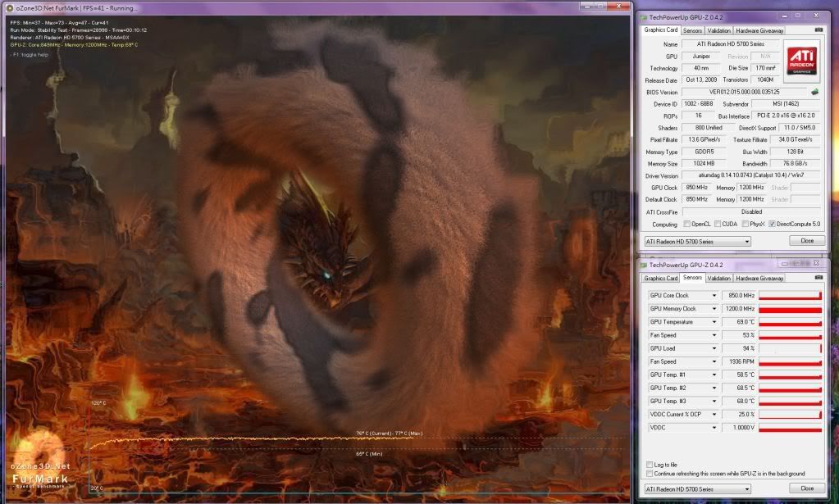Open the dropdown for Fan Speed showing 53 %
The width and height of the screenshot is (839, 504).
coord(714,335)
